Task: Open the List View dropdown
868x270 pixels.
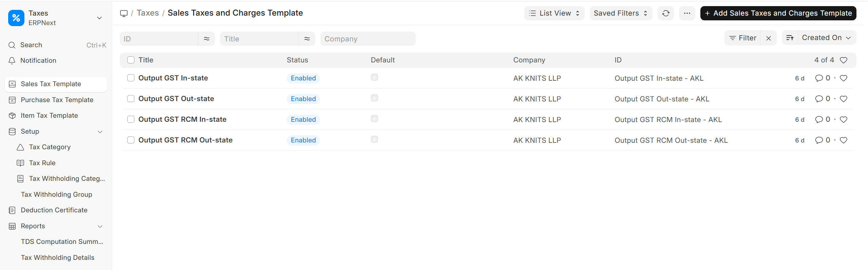Action: pyautogui.click(x=554, y=13)
